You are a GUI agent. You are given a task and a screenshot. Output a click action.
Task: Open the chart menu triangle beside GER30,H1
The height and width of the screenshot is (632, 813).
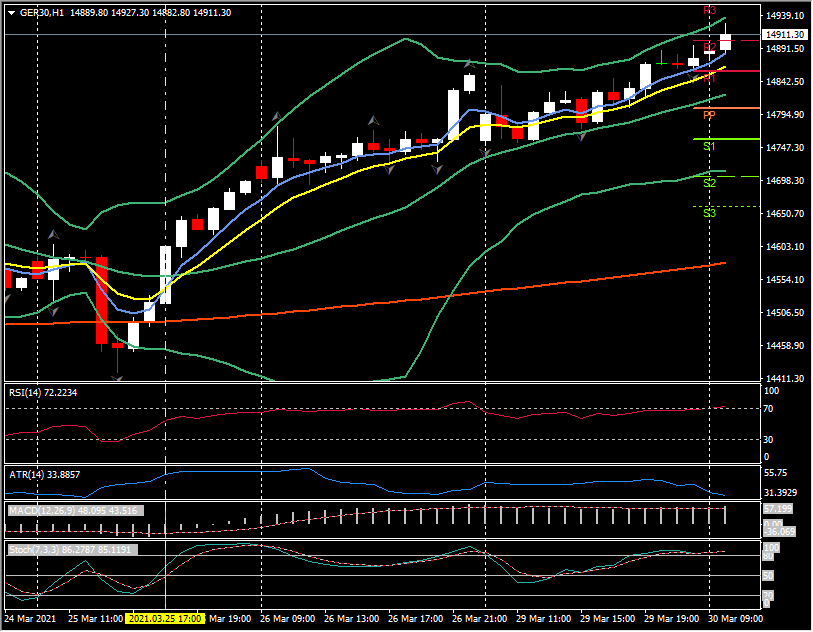pyautogui.click(x=11, y=13)
